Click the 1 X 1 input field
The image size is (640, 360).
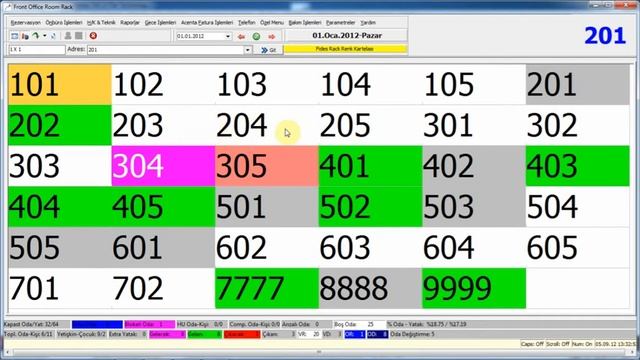[x=37, y=49]
